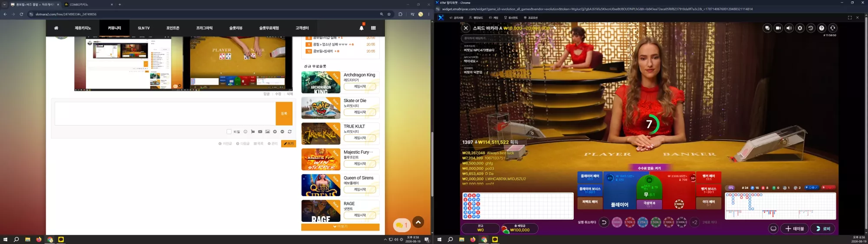The width and height of the screenshot is (868, 244).
Task: Open the 프라그마틱 menu
Action: pyautogui.click(x=204, y=28)
